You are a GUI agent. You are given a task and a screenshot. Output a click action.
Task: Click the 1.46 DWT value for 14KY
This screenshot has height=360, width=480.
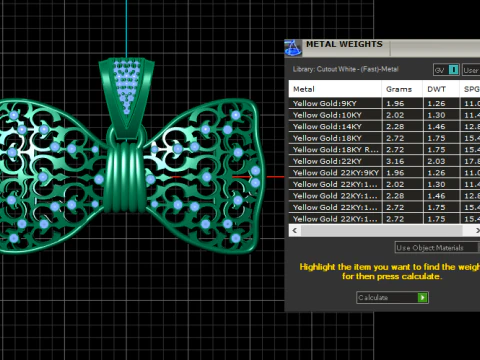click(436, 127)
